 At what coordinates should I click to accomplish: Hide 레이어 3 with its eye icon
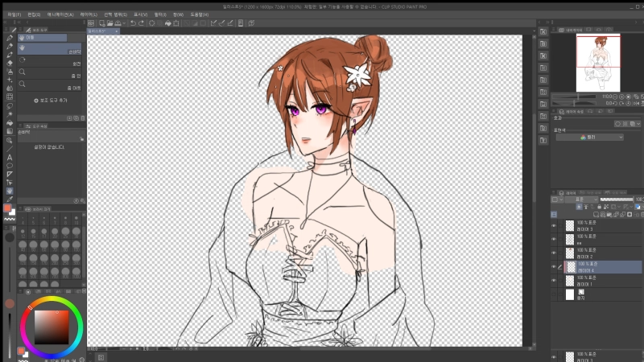[x=554, y=227]
